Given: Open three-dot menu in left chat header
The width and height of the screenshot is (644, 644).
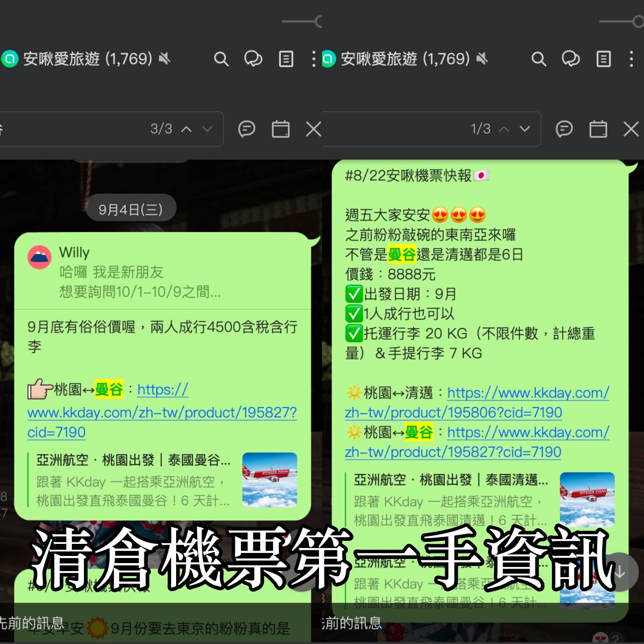Looking at the screenshot, I should tap(314, 59).
